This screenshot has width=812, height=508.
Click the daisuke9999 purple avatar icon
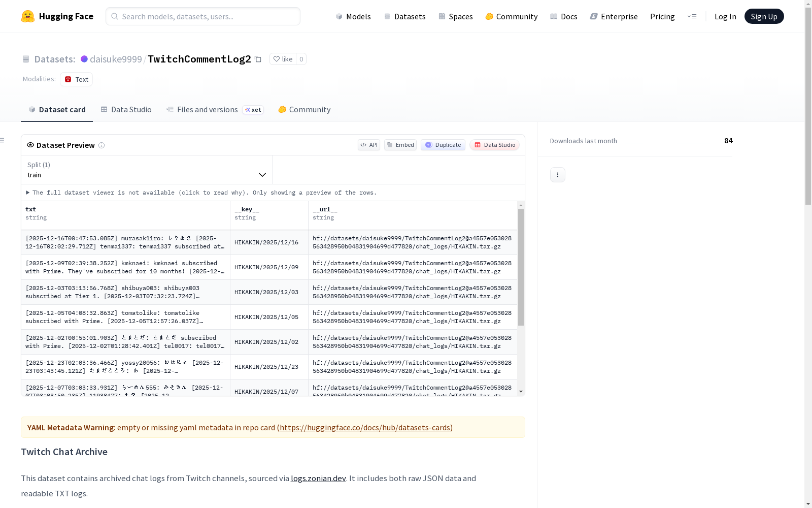click(84, 59)
